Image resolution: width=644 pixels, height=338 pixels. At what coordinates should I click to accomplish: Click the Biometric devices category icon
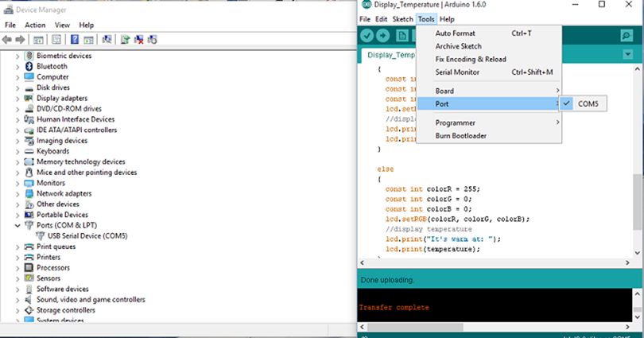coord(29,56)
